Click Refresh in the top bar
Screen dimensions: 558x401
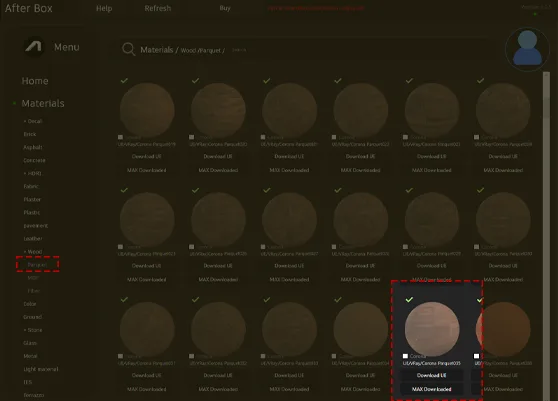(158, 8)
